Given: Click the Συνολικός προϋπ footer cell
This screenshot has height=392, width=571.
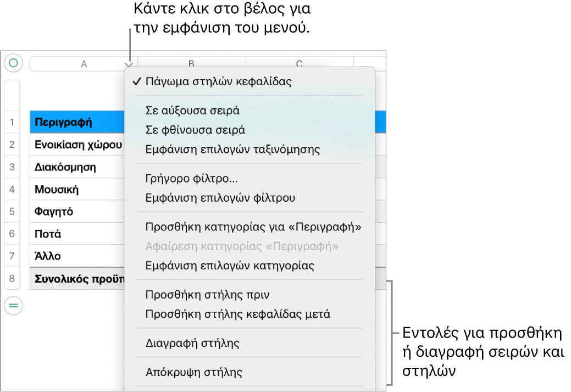Looking at the screenshot, I should 77,279.
